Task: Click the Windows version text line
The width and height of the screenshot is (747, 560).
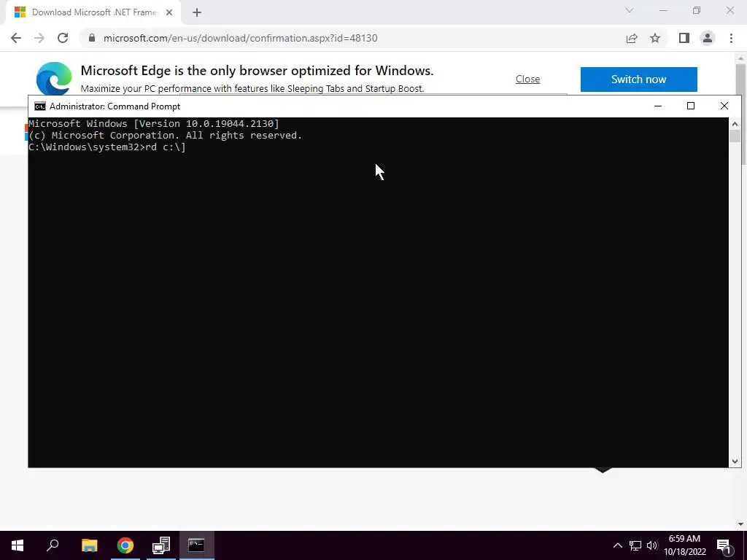Action: coord(154,124)
